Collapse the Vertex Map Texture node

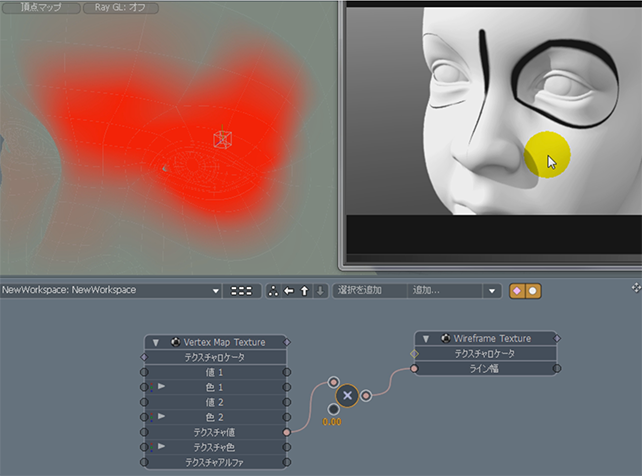[155, 342]
